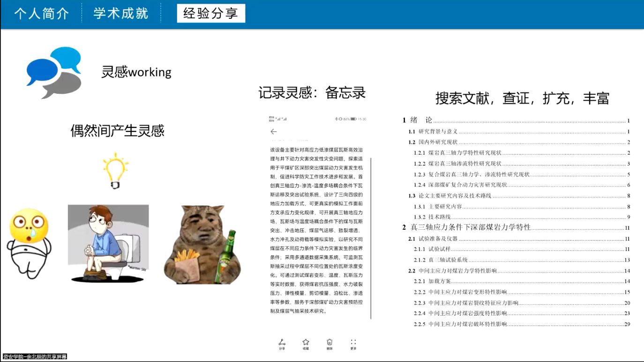Open entry 2.2.1 加载方案
The width and height of the screenshot is (644, 362).
pos(522,281)
